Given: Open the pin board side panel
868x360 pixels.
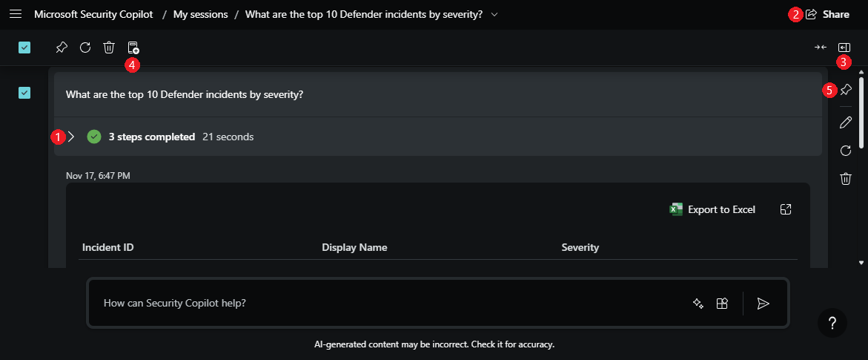Looking at the screenshot, I should [x=844, y=48].
